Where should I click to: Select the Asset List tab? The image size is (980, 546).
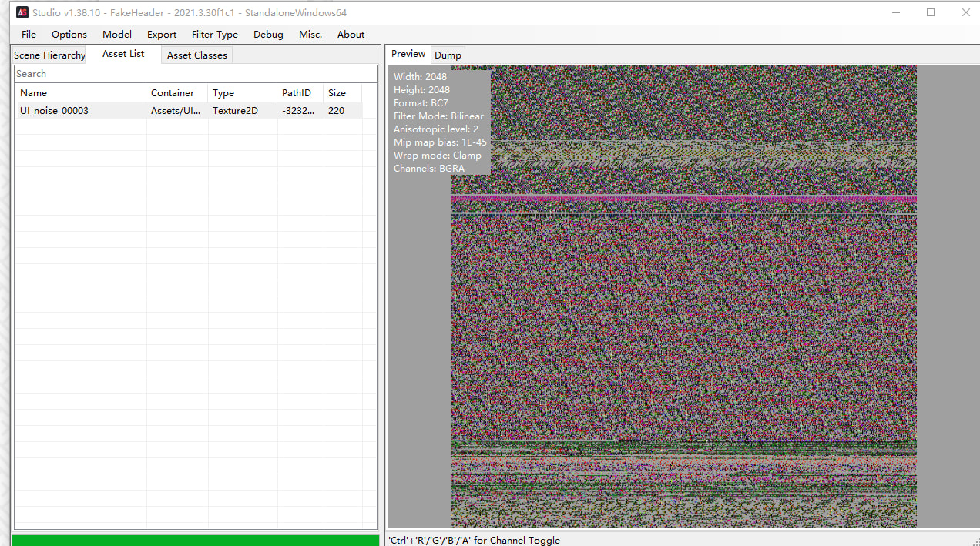click(x=123, y=54)
